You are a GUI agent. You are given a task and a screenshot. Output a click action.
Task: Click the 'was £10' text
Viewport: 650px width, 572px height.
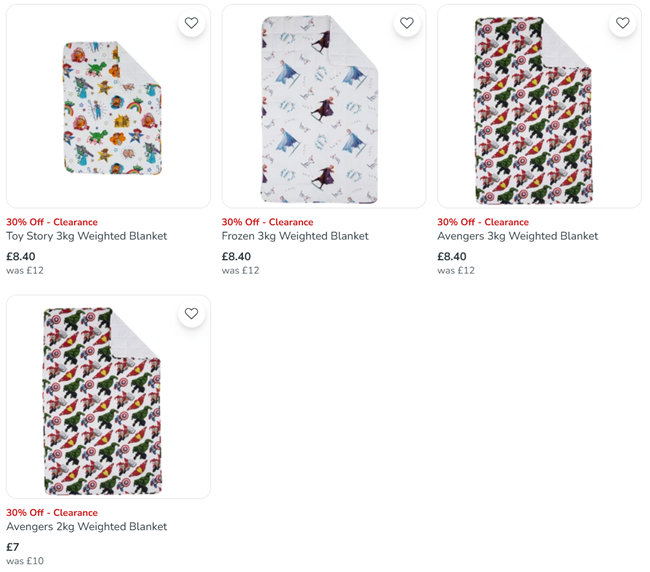(25, 561)
